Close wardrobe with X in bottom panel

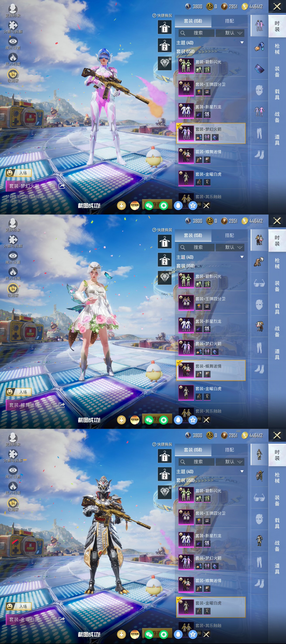pos(277,436)
